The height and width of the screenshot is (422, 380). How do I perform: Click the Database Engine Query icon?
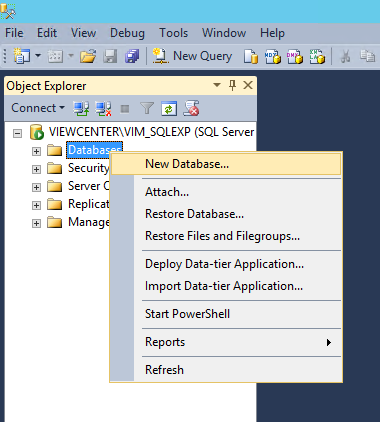251,56
